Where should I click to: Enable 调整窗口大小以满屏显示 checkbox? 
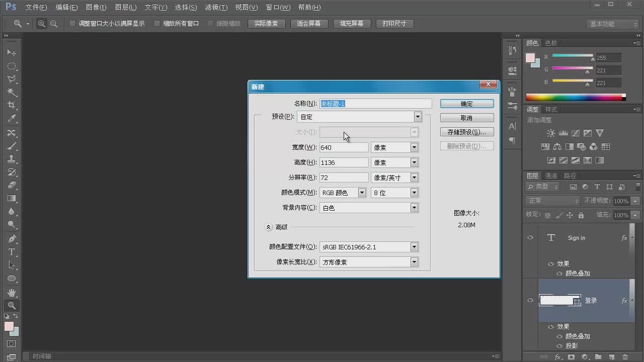[x=72, y=24]
